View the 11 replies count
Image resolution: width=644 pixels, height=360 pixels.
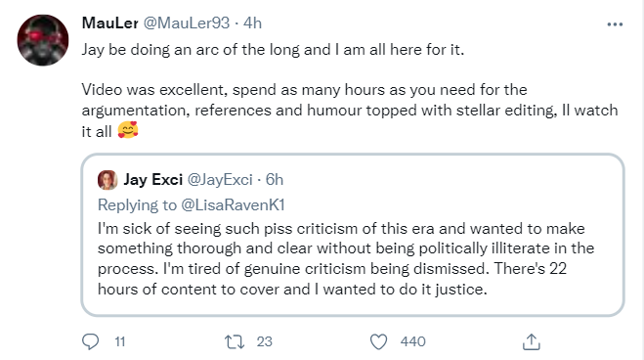(x=120, y=341)
